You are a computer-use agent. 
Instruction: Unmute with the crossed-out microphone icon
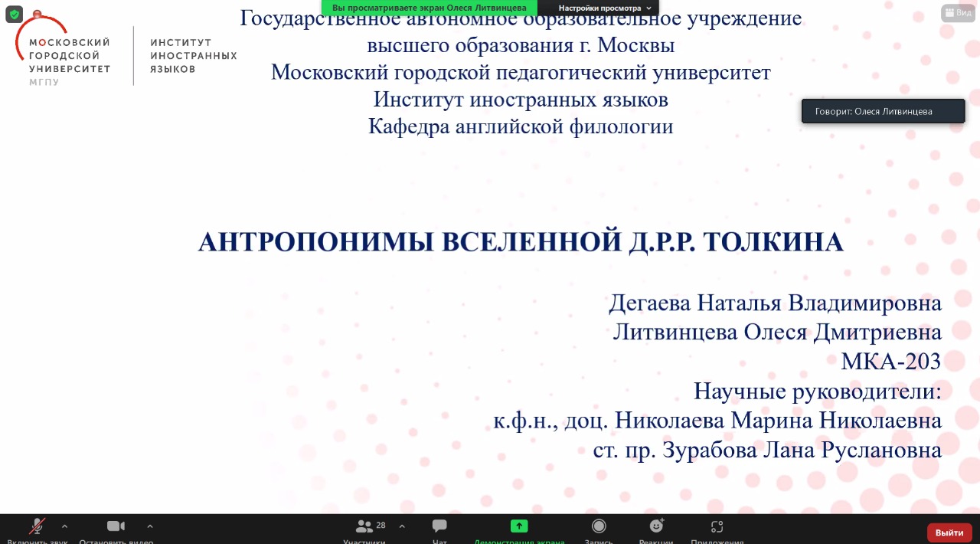[x=37, y=527]
